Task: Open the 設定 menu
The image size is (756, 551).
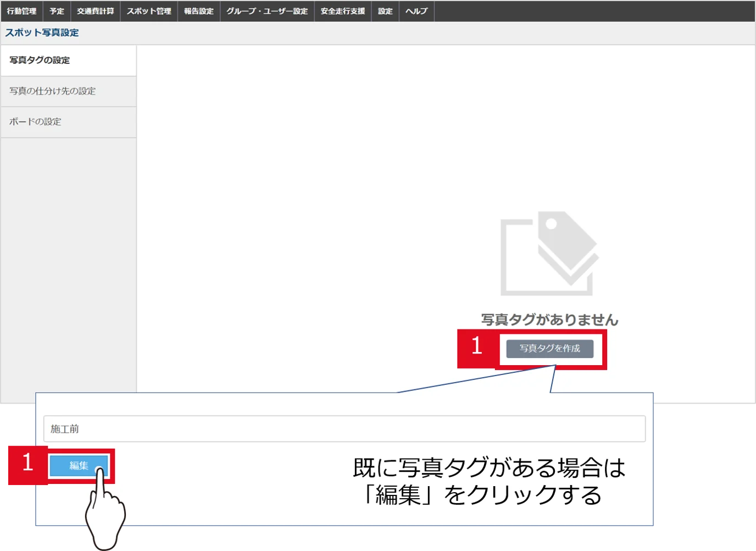Action: coord(385,11)
